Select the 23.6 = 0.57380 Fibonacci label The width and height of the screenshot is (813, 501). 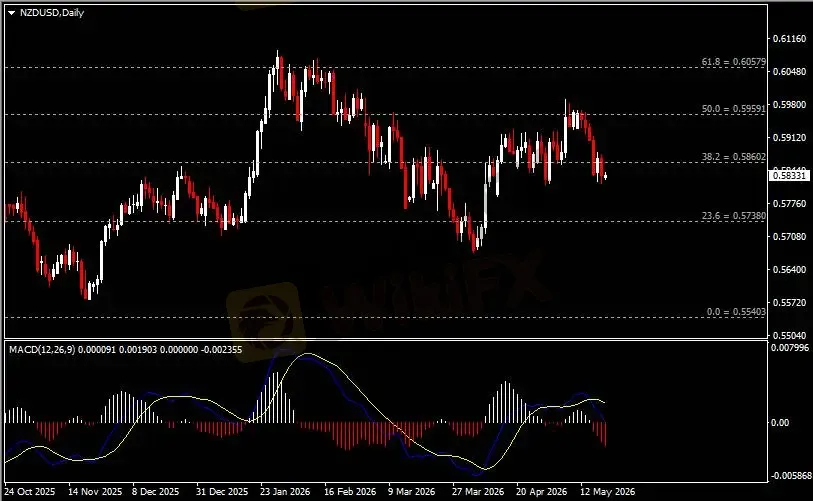(733, 216)
